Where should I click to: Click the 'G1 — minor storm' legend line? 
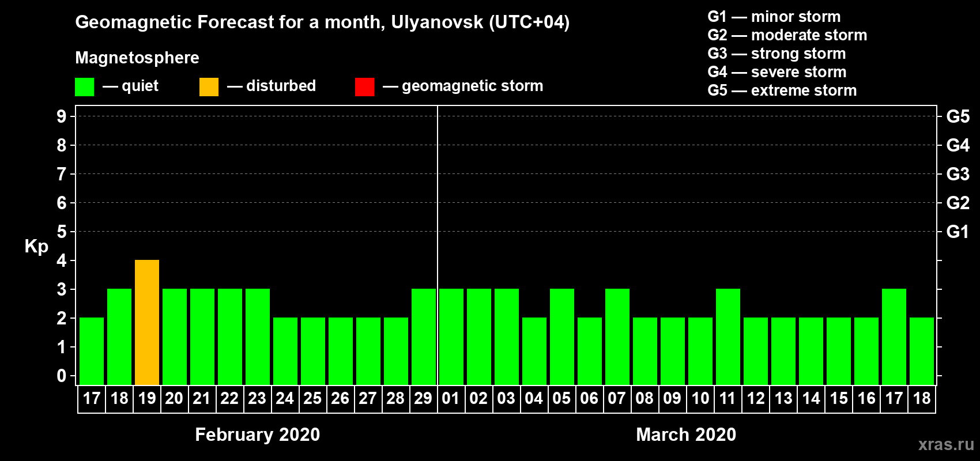tap(774, 17)
